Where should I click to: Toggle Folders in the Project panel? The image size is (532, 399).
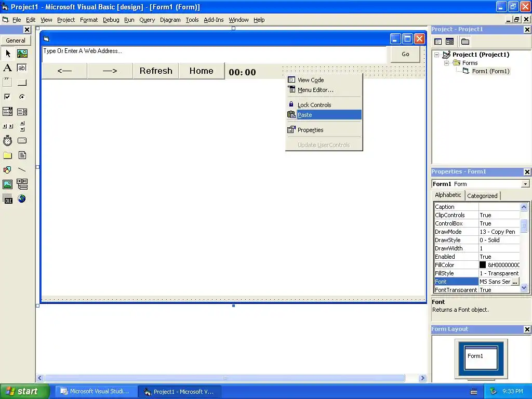click(x=465, y=42)
